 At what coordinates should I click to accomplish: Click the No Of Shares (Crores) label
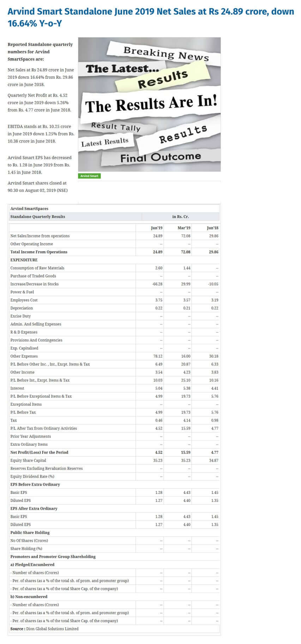(29, 541)
